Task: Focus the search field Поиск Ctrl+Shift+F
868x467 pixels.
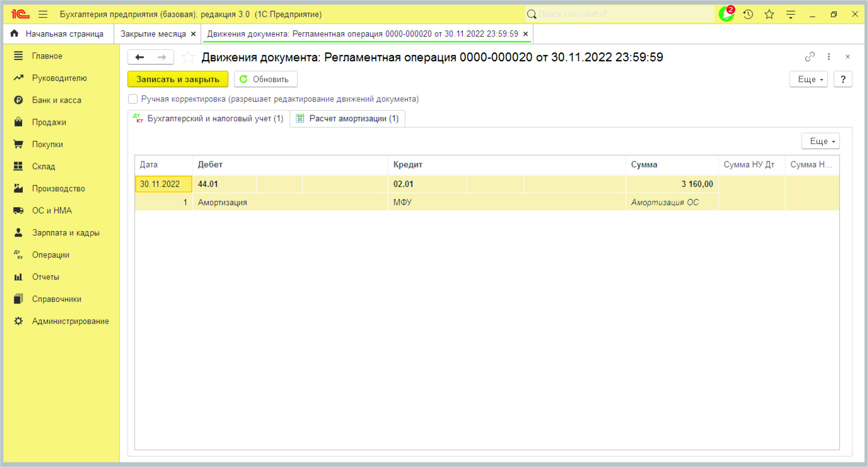Action: tap(620, 14)
